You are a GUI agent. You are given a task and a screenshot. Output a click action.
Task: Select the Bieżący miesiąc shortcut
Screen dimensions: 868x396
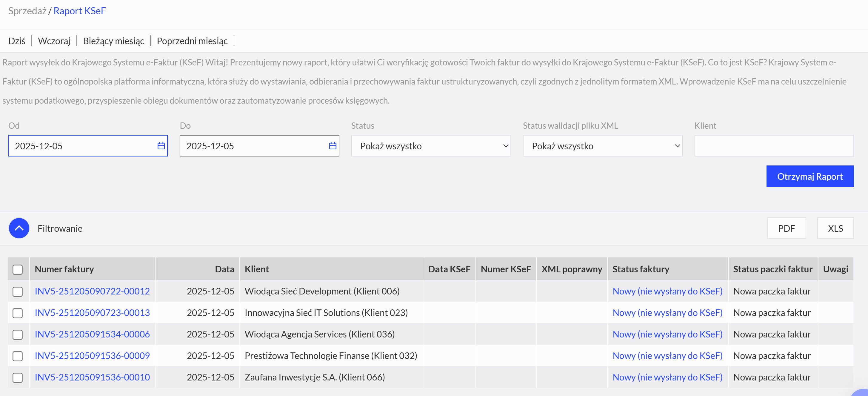113,41
